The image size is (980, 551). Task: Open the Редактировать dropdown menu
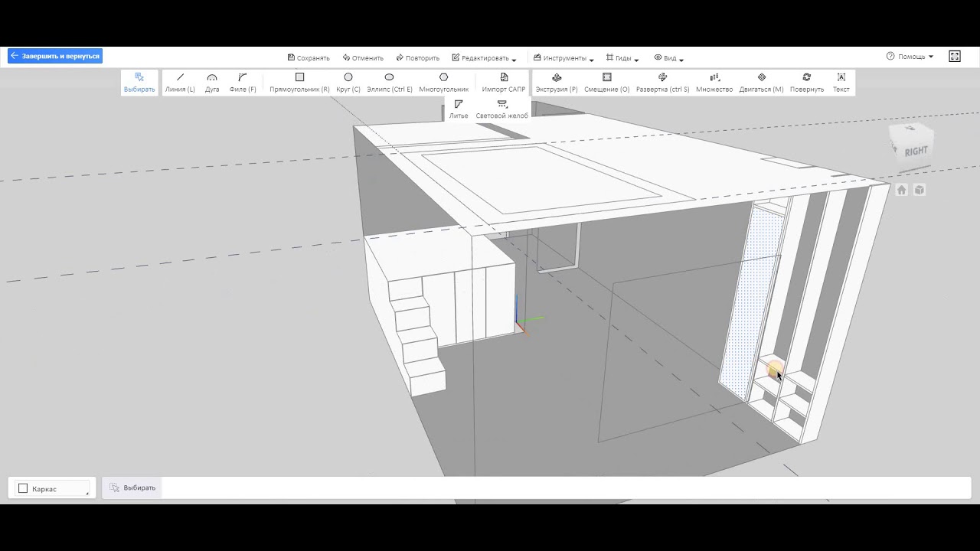[484, 57]
